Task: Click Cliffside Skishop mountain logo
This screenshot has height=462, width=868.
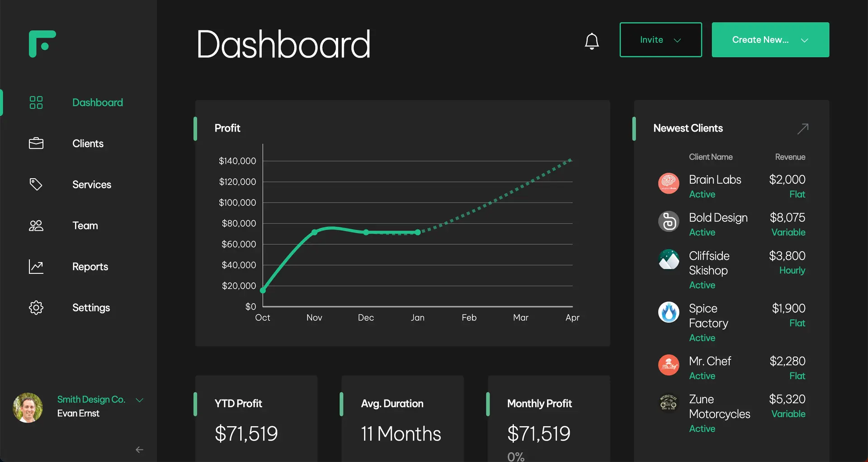Action: 669,259
